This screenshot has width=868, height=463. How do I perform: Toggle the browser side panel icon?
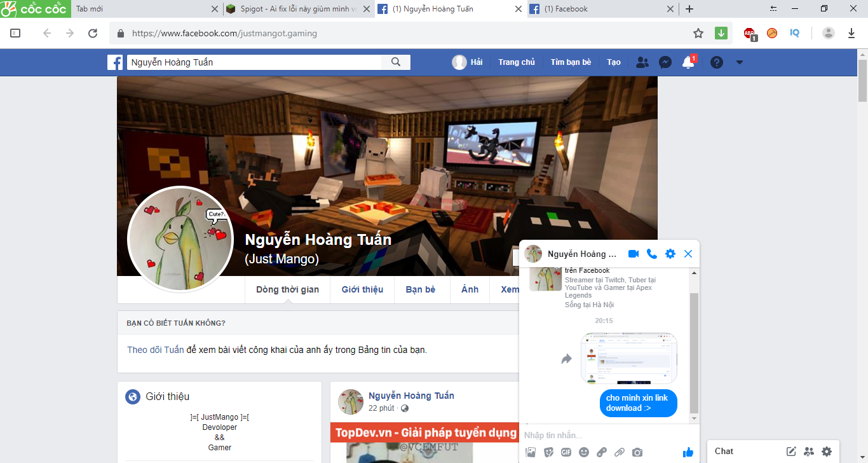[x=15, y=33]
